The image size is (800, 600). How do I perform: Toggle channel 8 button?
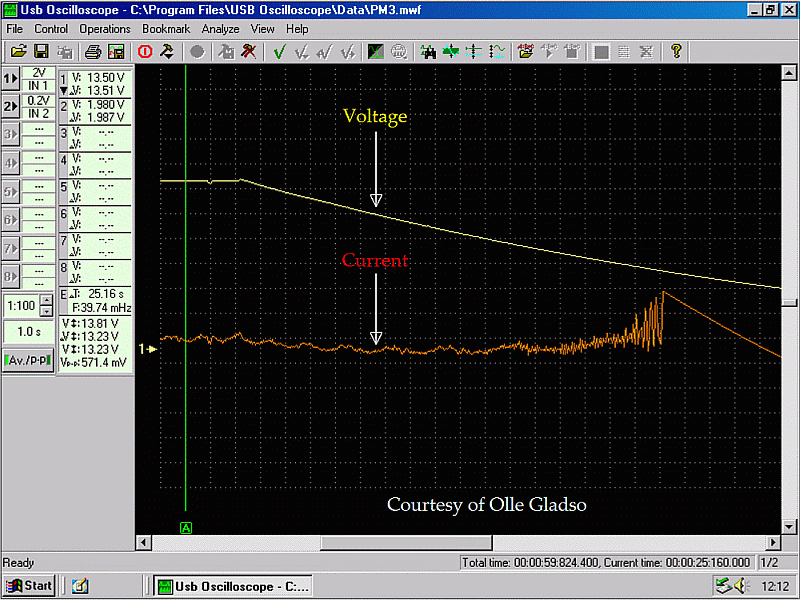(11, 277)
